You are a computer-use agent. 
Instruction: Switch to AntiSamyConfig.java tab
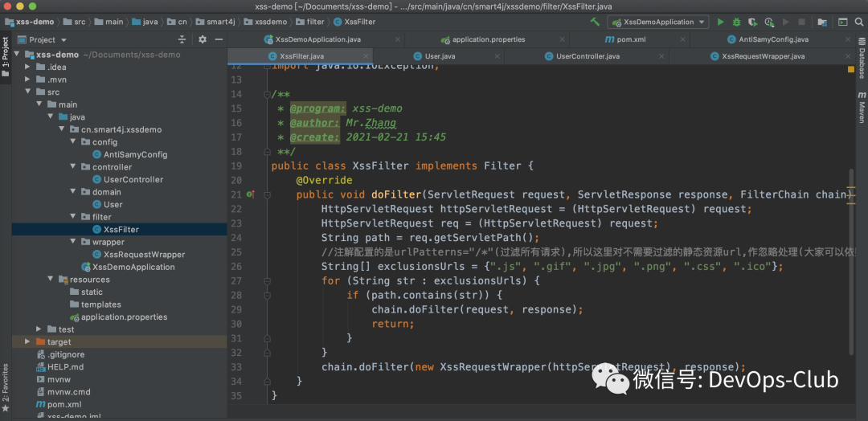pos(774,39)
